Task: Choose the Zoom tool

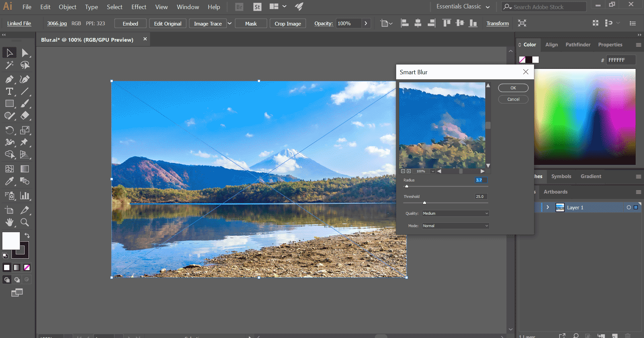Action: [25, 222]
